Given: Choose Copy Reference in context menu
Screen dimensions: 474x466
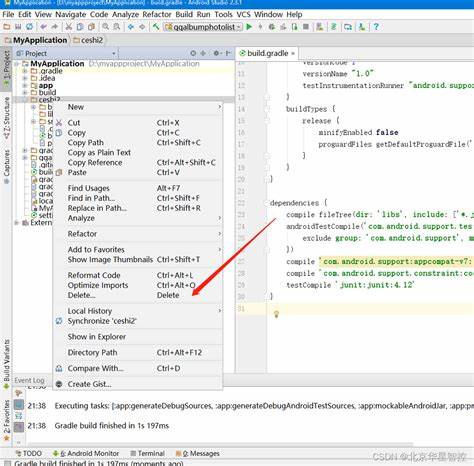Looking at the screenshot, I should click(138, 163).
